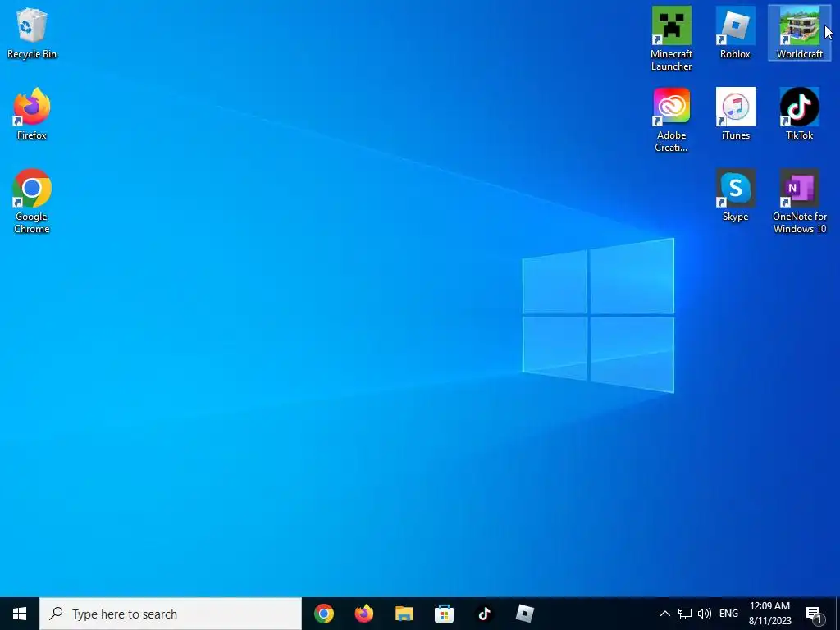Open Microsoft Store from the taskbar
Screen dimensions: 840x630
[444, 614]
